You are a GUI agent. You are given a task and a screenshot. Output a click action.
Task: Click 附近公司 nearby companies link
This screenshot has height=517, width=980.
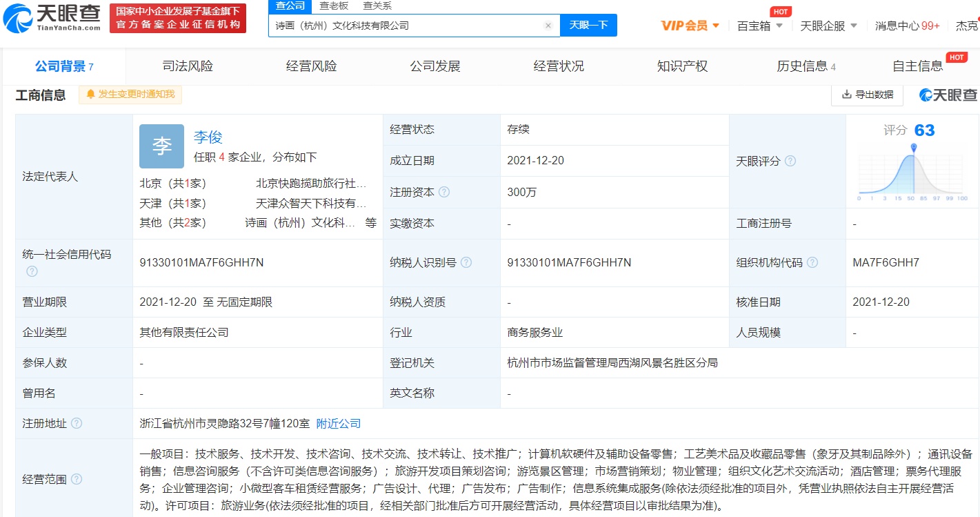point(339,423)
